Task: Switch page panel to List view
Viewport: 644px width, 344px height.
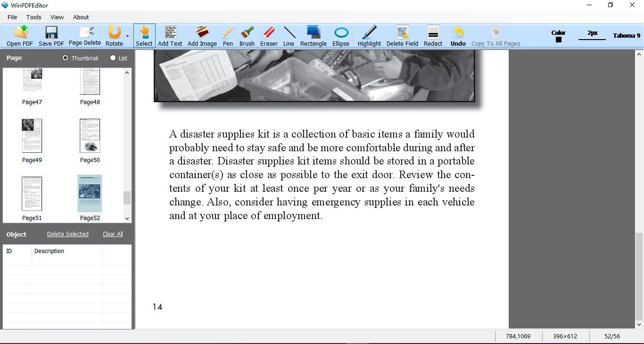Action: coord(112,58)
